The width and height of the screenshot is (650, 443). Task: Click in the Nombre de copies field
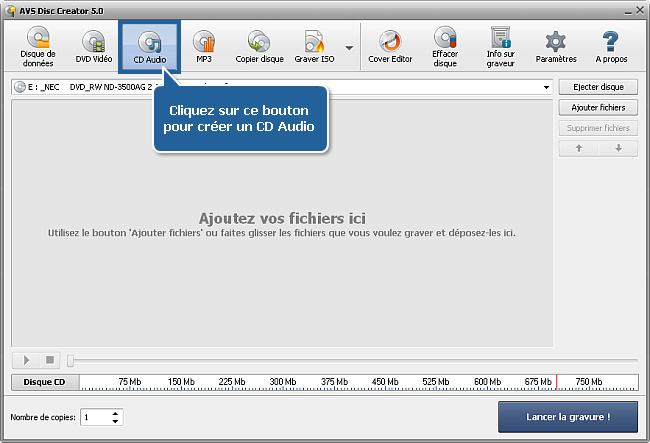pos(96,417)
